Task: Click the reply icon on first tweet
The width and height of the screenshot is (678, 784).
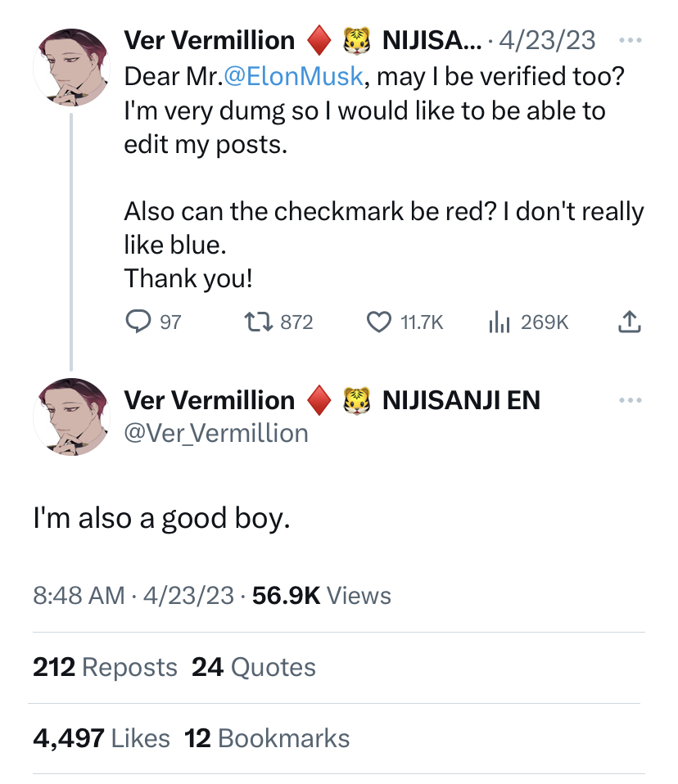Action: [x=136, y=322]
